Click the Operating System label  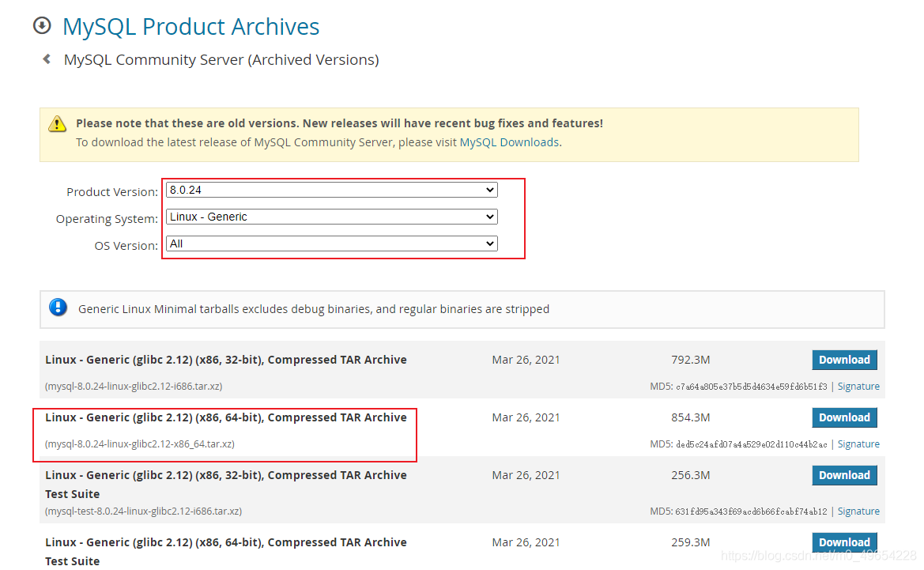click(x=107, y=219)
